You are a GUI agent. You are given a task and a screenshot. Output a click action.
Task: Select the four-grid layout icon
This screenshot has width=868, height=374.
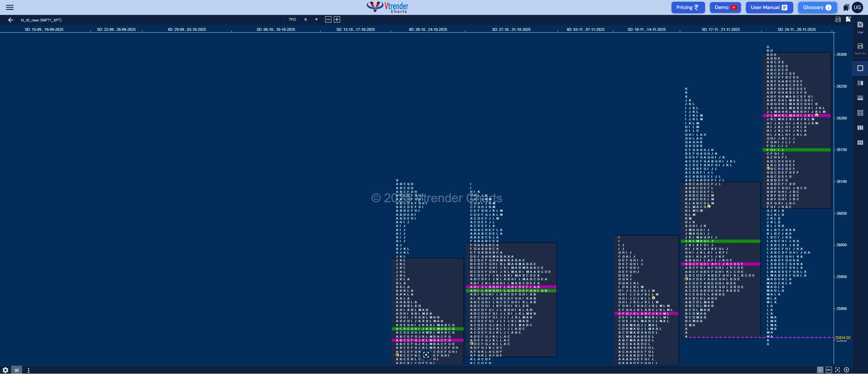[x=860, y=113]
